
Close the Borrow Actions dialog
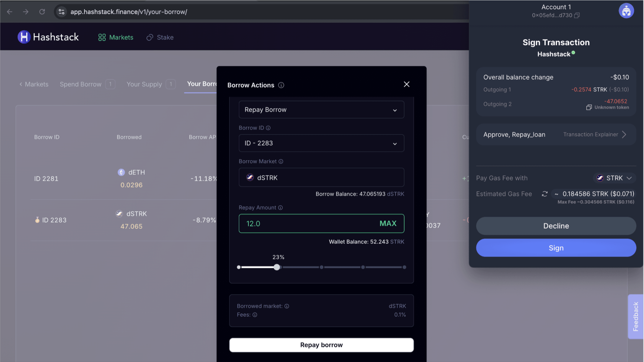pyautogui.click(x=406, y=85)
